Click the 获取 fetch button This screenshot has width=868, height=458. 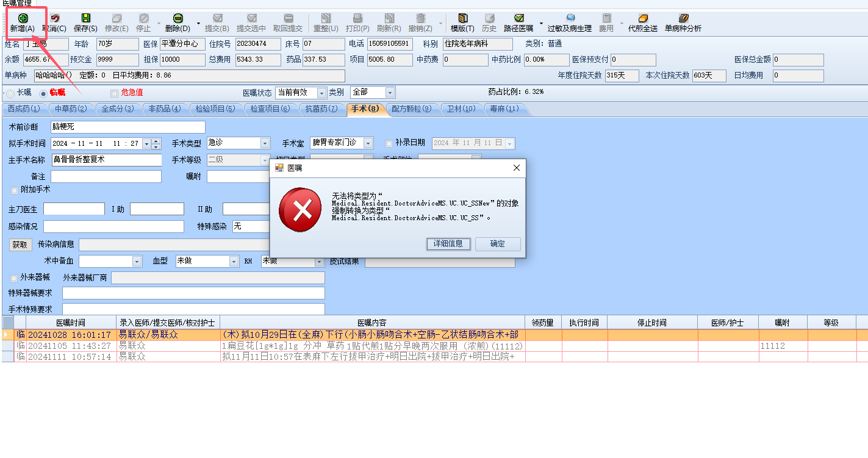[x=20, y=245]
